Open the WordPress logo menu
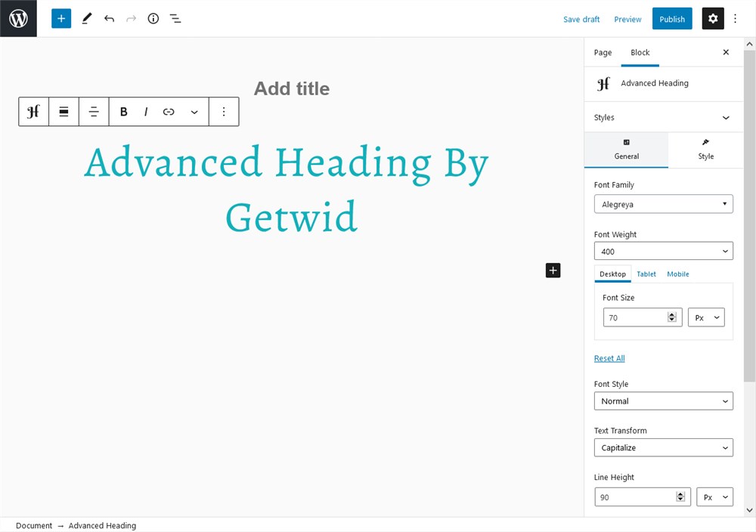This screenshot has height=532, width=756. (18, 18)
